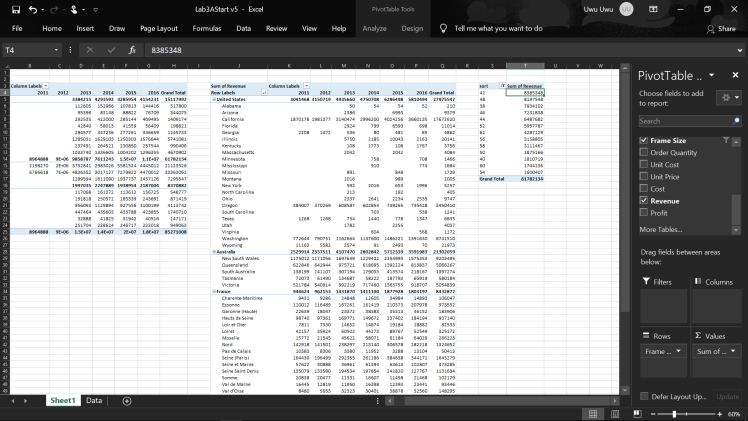Uncheck the Frame Size field checkbox
This screenshot has height=421, width=748.
(642, 141)
